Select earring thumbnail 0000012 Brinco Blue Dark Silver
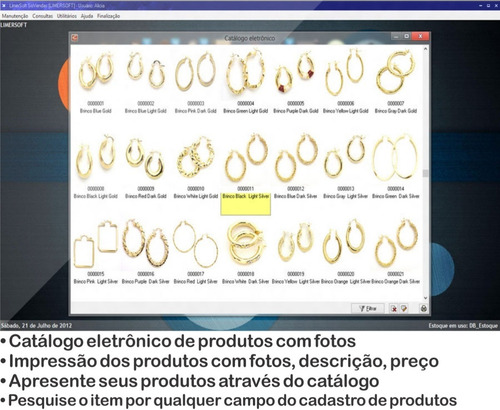500x410 pixels. (x=296, y=158)
